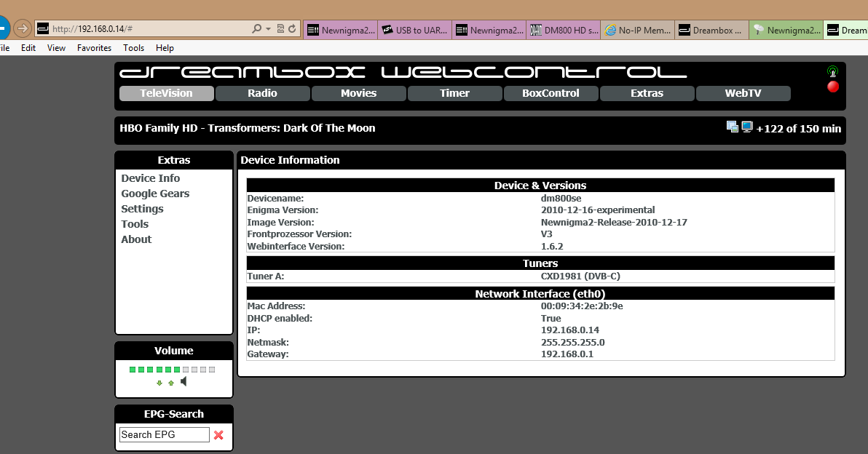Click the DHCP enabled value 'True'
This screenshot has height=454, width=868.
(x=551, y=319)
